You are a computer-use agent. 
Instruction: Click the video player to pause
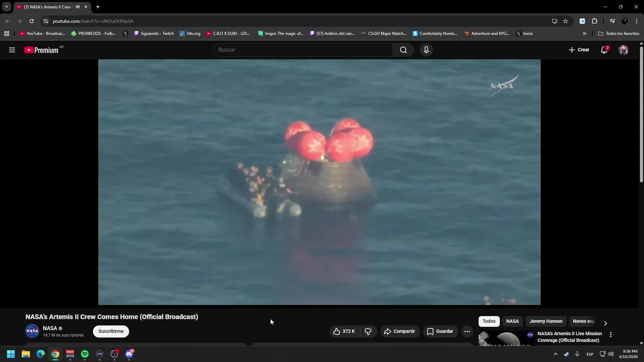click(319, 182)
